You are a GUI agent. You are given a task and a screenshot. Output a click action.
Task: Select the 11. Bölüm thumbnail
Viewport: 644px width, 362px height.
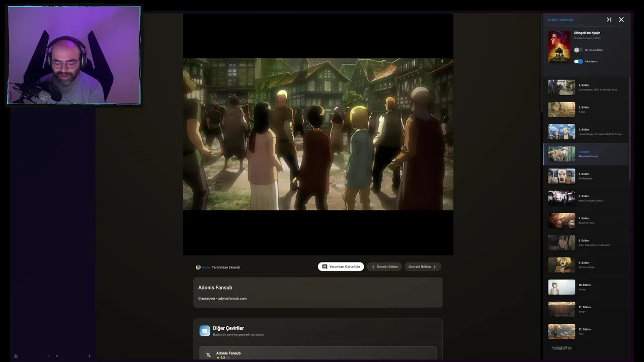[x=561, y=309]
